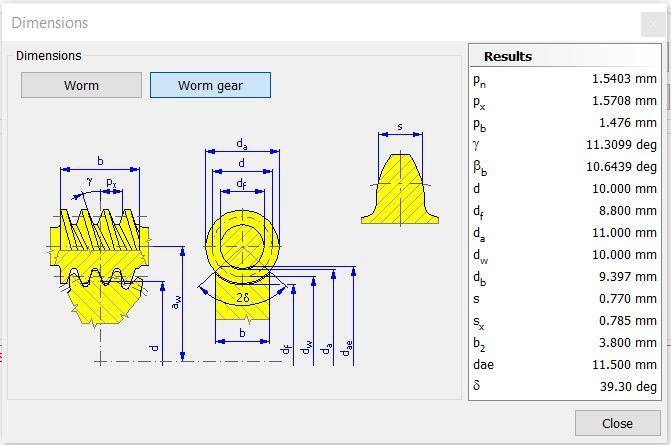Viewport: 671px width, 445px height.
Task: Click the worm side-view diagram
Action: point(100,261)
